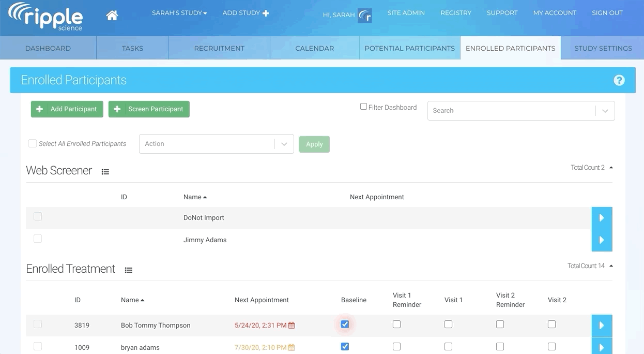Open the help question mark icon
The width and height of the screenshot is (644, 354).
pyautogui.click(x=619, y=80)
